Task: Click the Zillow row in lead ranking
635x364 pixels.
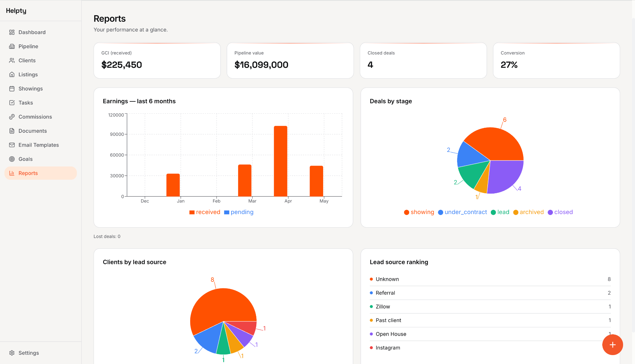Action: click(490, 307)
